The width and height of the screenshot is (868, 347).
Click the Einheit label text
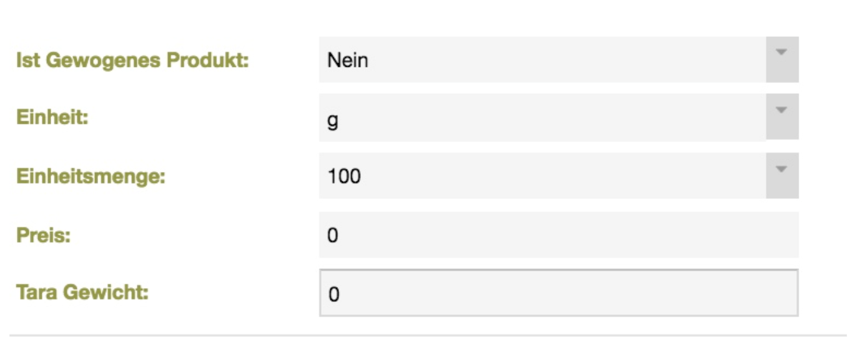point(52,118)
